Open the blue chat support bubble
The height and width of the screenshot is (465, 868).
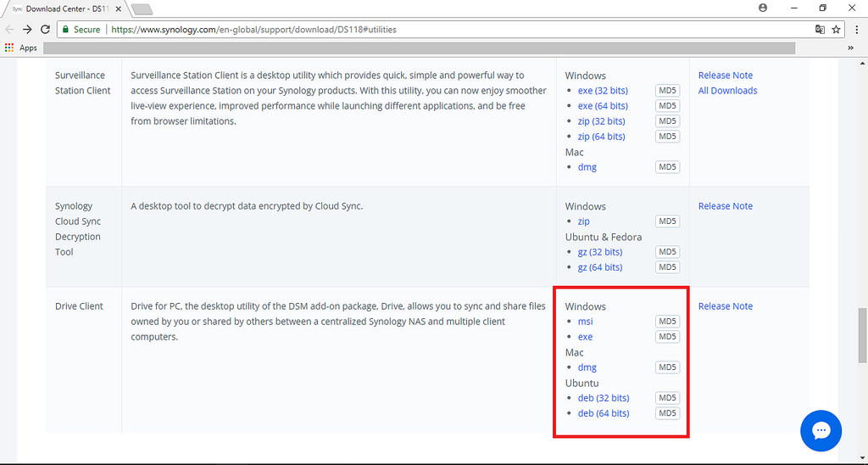click(821, 431)
